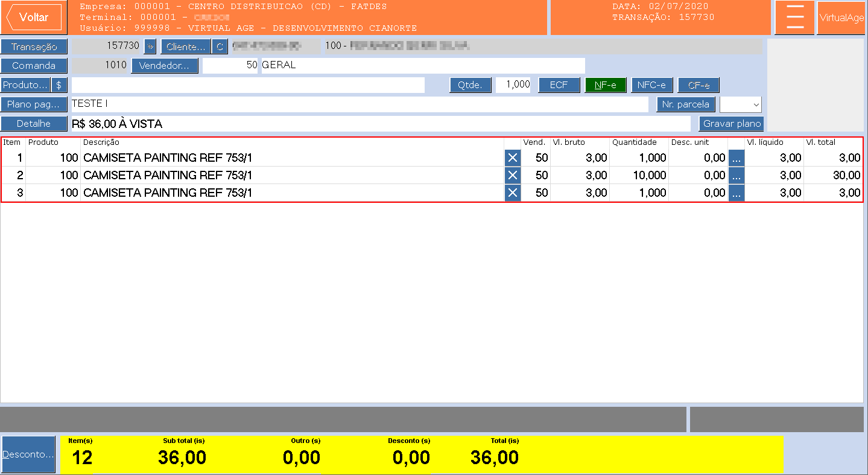Click the Qtde. button
Screen dimensions: 868x475
[x=470, y=85]
